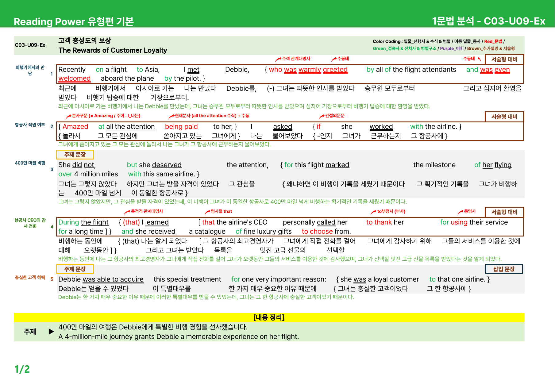Click the section label '비행기에서의 만남'

pos(30,70)
